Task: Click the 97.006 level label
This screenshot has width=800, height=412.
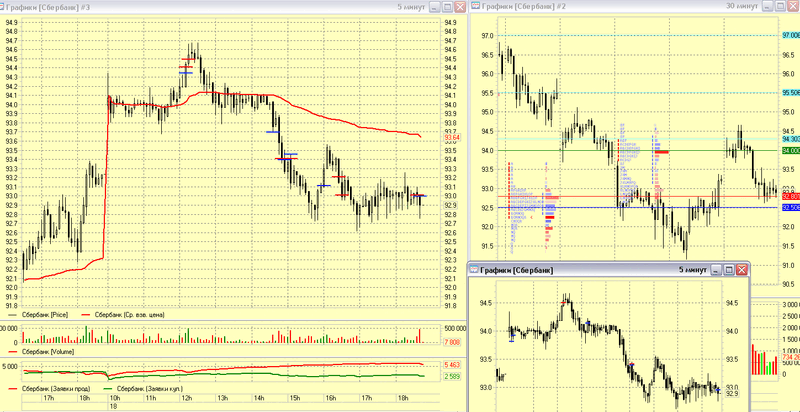Action: [x=791, y=35]
